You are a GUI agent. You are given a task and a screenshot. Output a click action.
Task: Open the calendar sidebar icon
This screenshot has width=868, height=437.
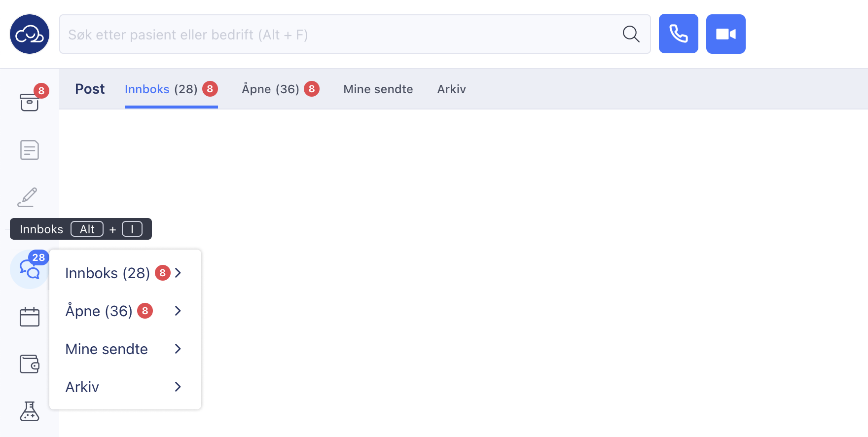[x=30, y=317]
